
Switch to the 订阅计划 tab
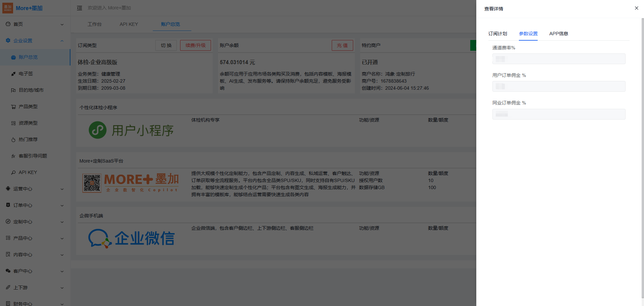497,34
